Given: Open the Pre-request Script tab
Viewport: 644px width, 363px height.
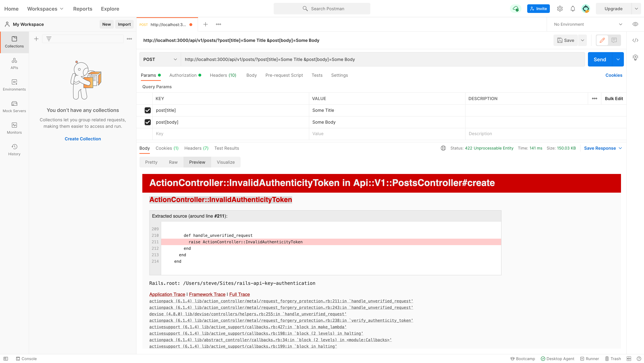Looking at the screenshot, I should [x=284, y=75].
